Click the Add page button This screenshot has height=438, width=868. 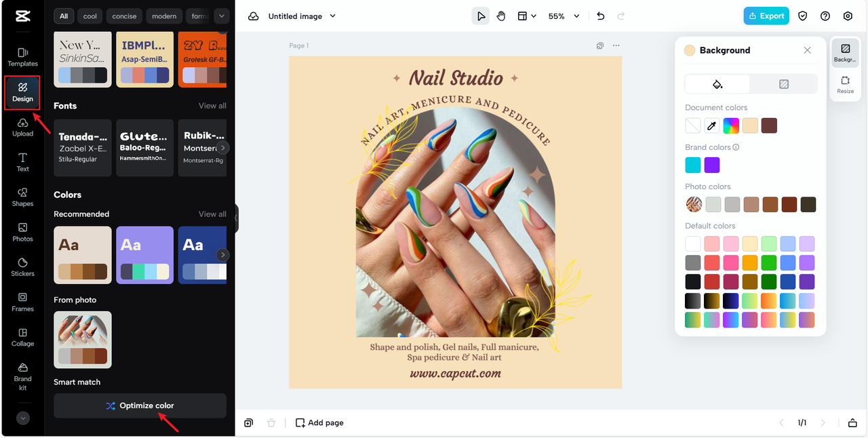(x=319, y=422)
